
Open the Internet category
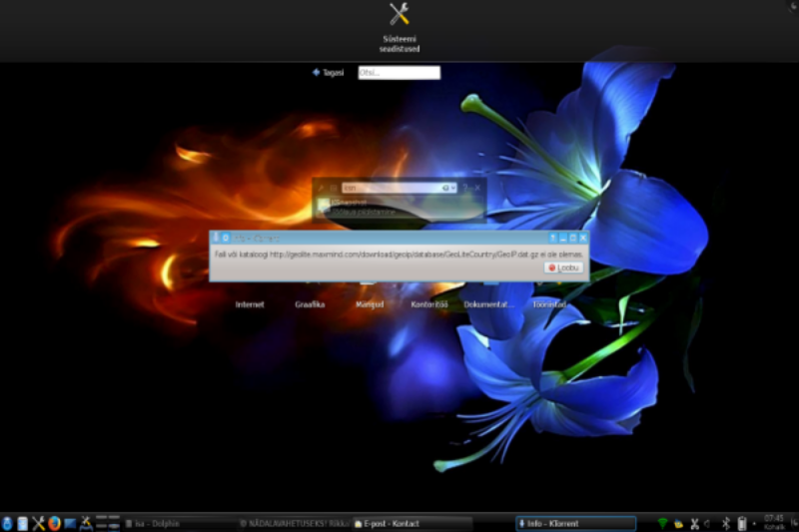(250, 304)
